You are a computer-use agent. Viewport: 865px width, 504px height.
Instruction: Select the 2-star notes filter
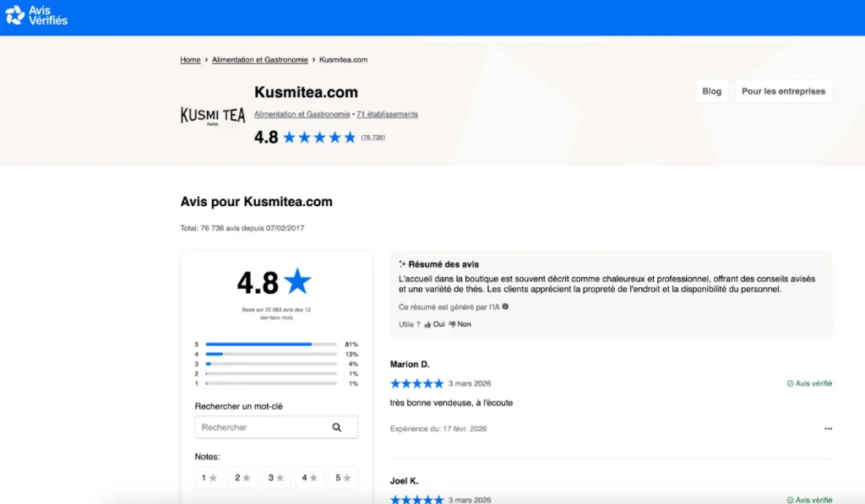coord(242,478)
